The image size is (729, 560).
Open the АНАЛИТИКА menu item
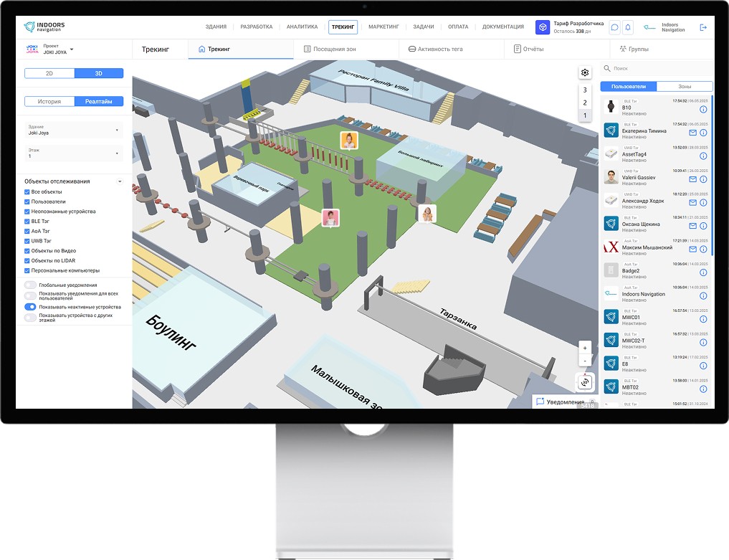pos(302,27)
